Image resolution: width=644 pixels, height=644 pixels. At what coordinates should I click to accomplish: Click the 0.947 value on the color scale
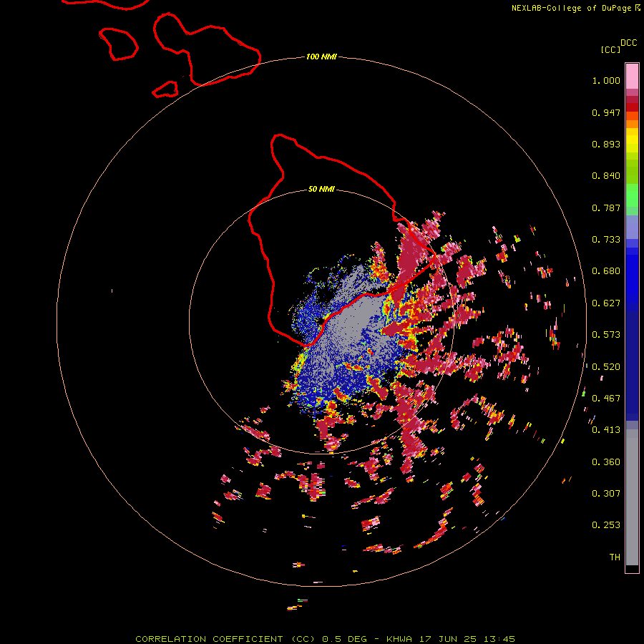tap(606, 112)
